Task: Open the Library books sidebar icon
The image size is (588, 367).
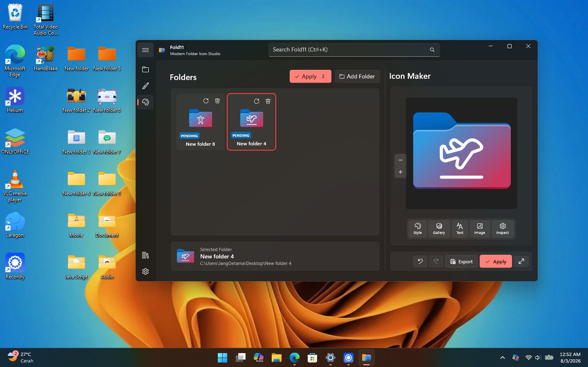Action: coord(145,255)
